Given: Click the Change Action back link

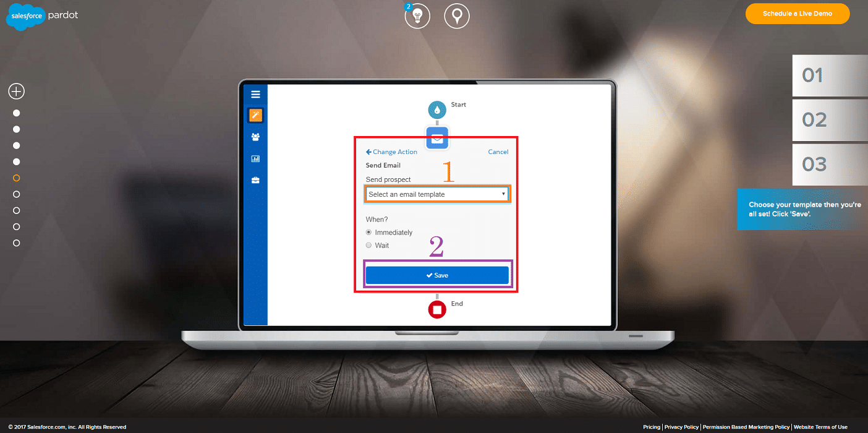Looking at the screenshot, I should 391,152.
